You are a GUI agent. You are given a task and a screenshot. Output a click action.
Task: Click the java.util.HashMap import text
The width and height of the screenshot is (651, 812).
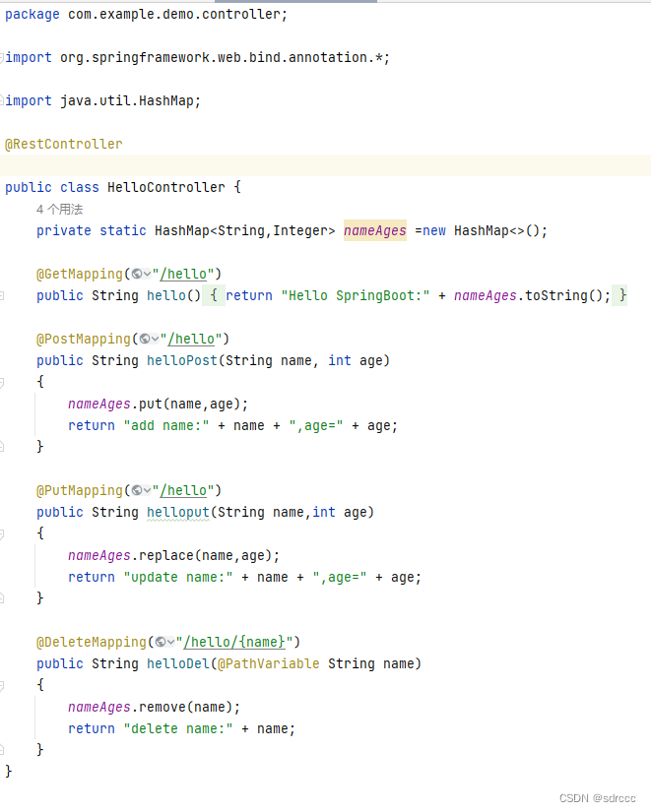pyautogui.click(x=130, y=100)
